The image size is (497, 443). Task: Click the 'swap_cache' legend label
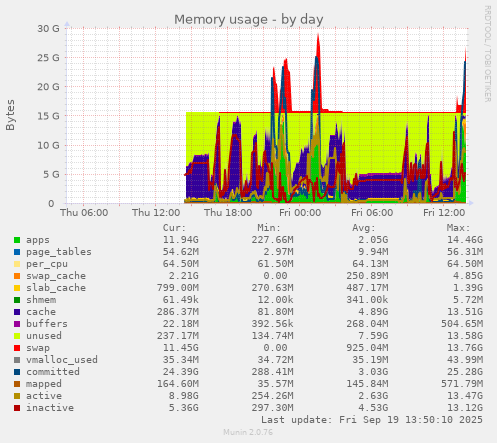pos(56,276)
